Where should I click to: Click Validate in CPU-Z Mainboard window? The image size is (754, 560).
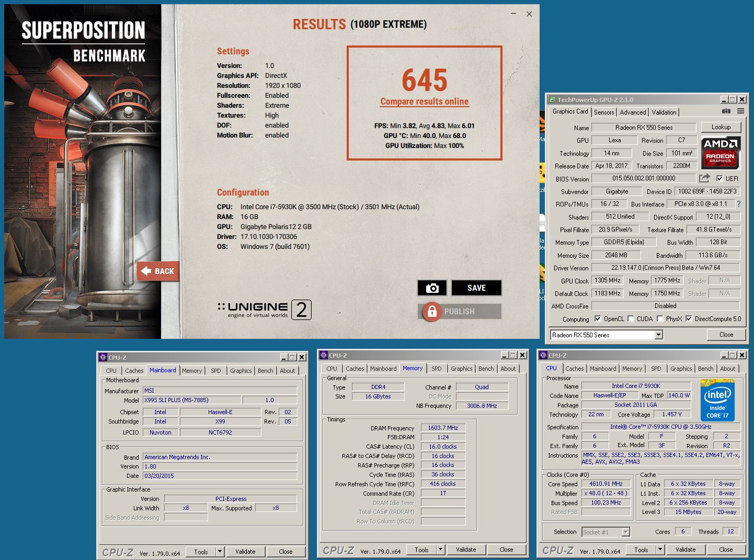(x=245, y=552)
